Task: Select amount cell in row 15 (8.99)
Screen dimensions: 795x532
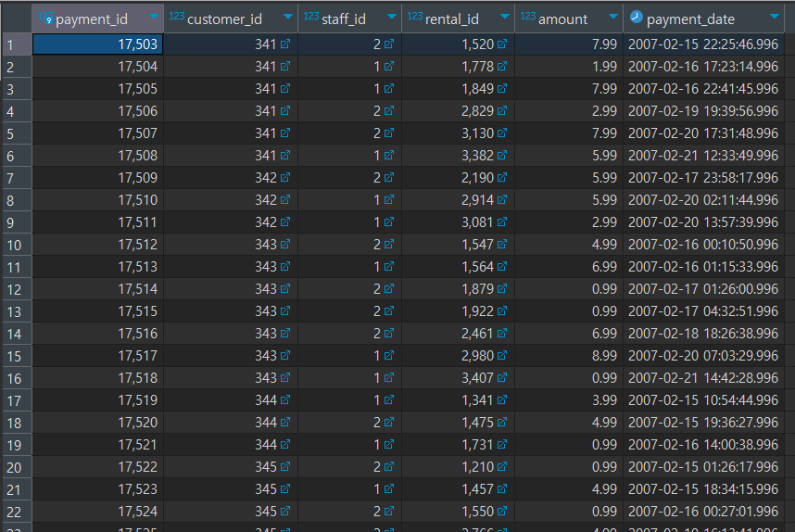Action: (x=569, y=356)
